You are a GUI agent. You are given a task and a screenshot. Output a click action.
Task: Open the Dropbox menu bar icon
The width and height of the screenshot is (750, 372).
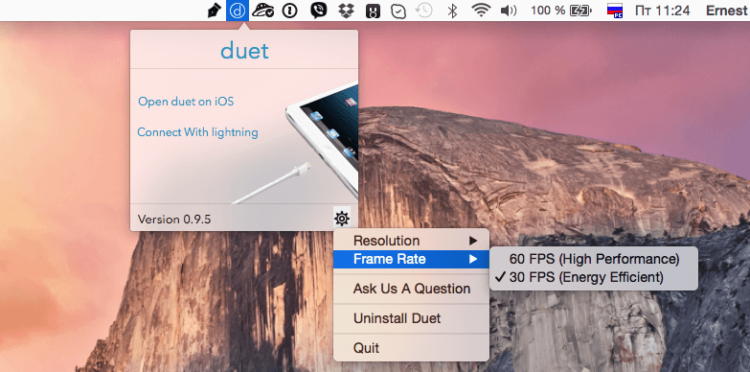pyautogui.click(x=346, y=11)
